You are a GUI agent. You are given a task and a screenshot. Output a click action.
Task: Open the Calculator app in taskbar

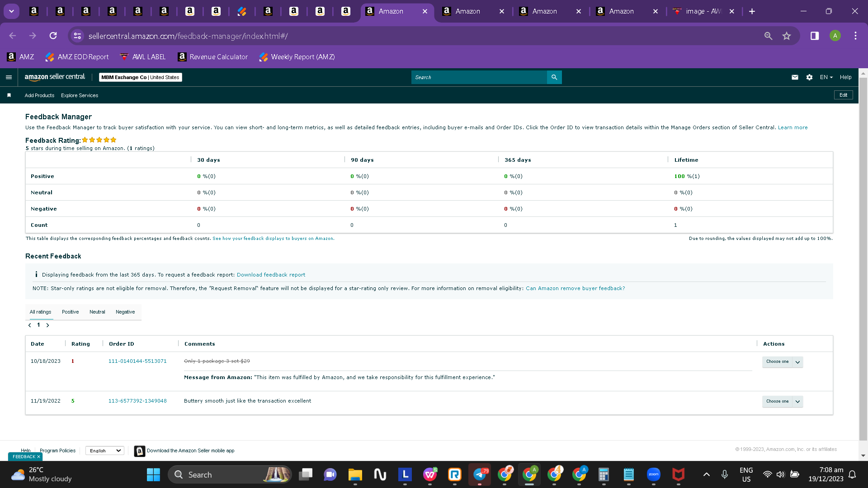pyautogui.click(x=604, y=474)
